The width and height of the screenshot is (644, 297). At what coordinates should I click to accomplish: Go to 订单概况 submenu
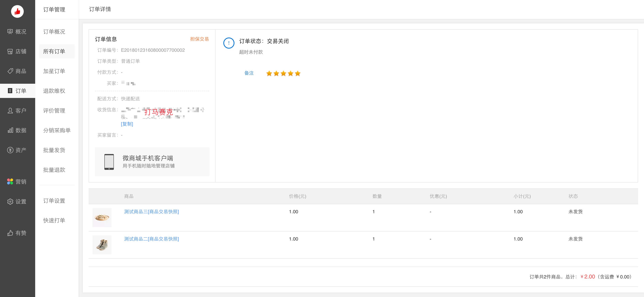pyautogui.click(x=54, y=31)
